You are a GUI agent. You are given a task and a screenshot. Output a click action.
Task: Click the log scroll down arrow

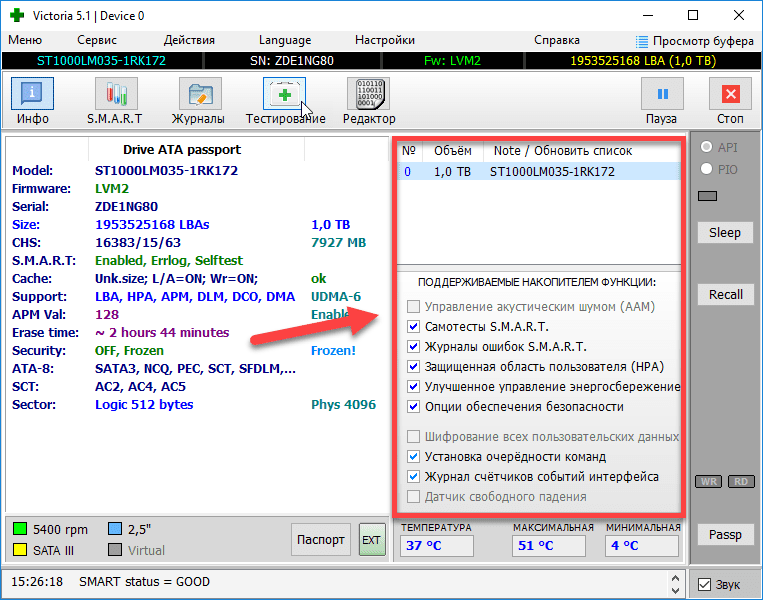(675, 590)
